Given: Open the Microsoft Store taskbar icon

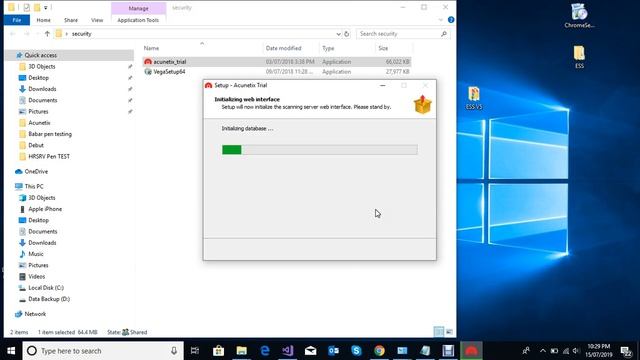Looking at the screenshot, I should tap(218, 351).
